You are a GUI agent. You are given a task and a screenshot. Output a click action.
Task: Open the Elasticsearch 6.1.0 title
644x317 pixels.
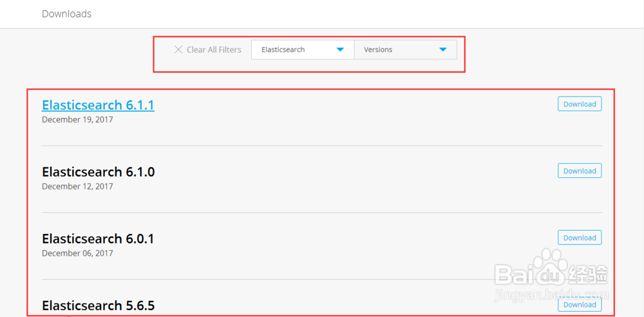98,172
